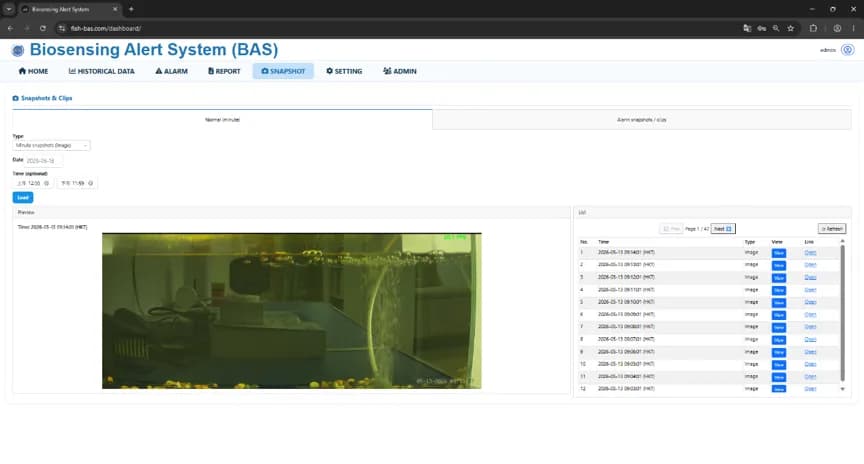864x464 pixels.
Task: Open the browser three-dot menu
Action: [x=854, y=28]
